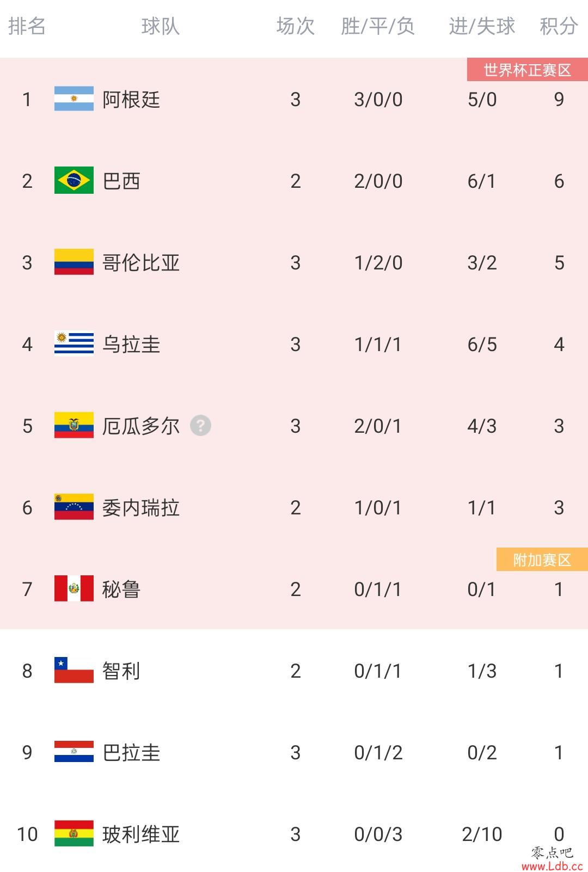Click the 积分 column header

tap(559, 26)
